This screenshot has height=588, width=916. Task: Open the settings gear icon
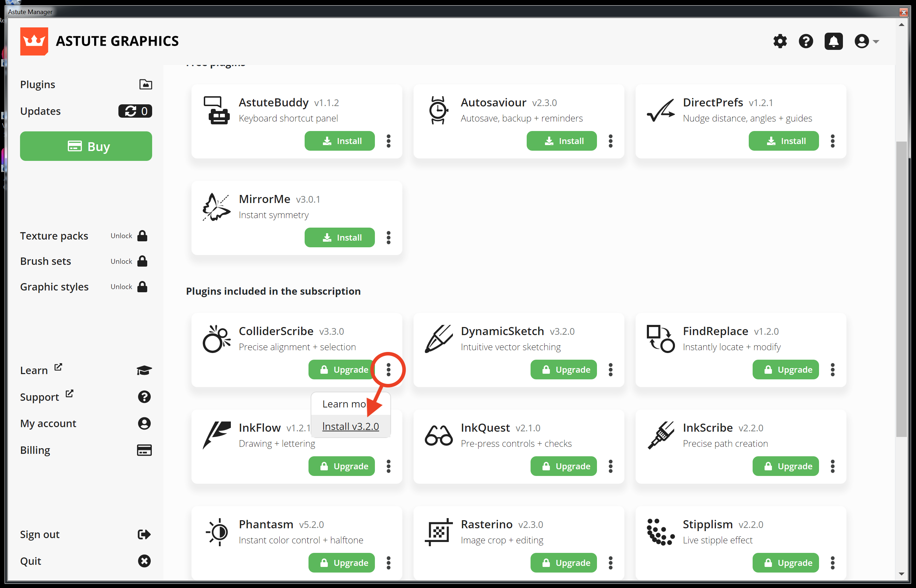coord(780,41)
